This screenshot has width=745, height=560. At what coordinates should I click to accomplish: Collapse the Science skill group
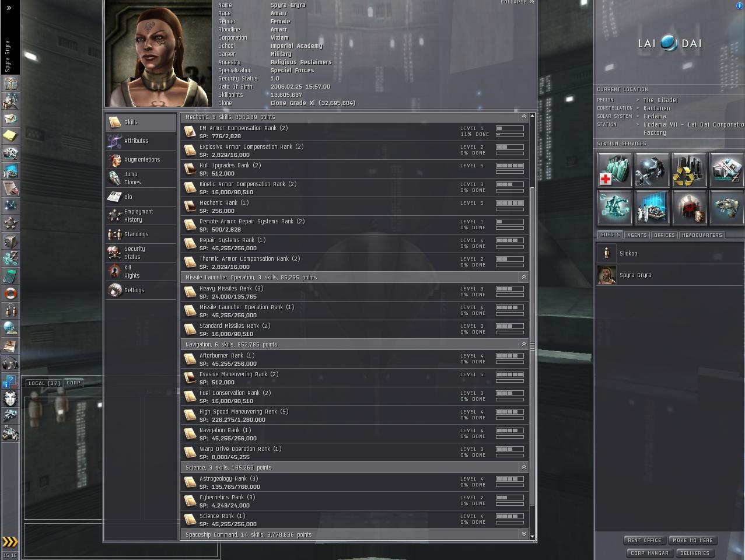click(524, 467)
